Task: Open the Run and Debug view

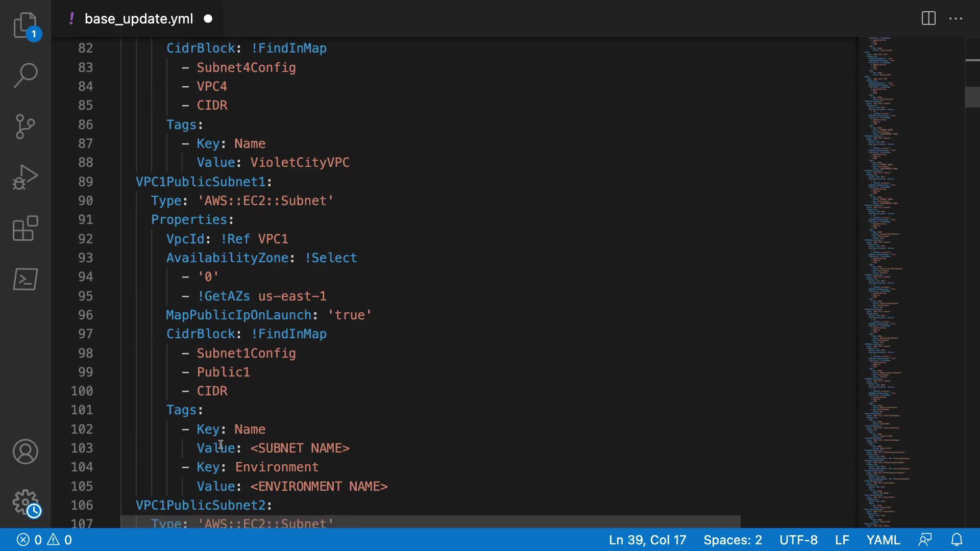Action: pyautogui.click(x=25, y=177)
